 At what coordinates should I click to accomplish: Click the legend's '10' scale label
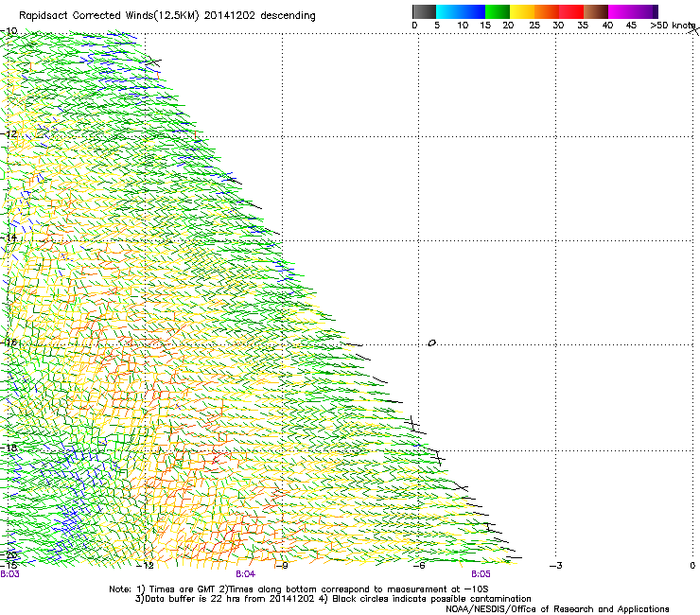tap(463, 26)
